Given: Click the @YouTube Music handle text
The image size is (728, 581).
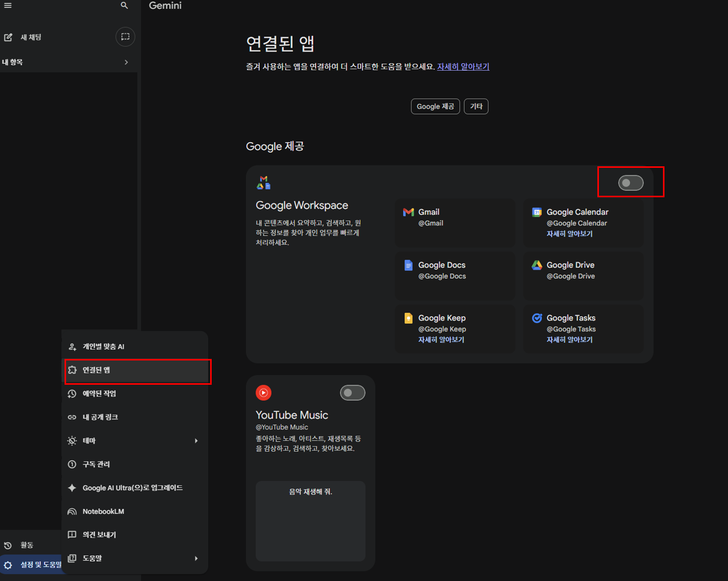Looking at the screenshot, I should pyautogui.click(x=282, y=427).
